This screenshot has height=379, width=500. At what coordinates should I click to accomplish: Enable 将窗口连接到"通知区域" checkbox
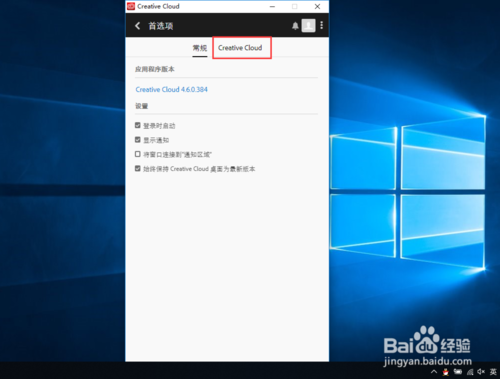tap(138, 154)
